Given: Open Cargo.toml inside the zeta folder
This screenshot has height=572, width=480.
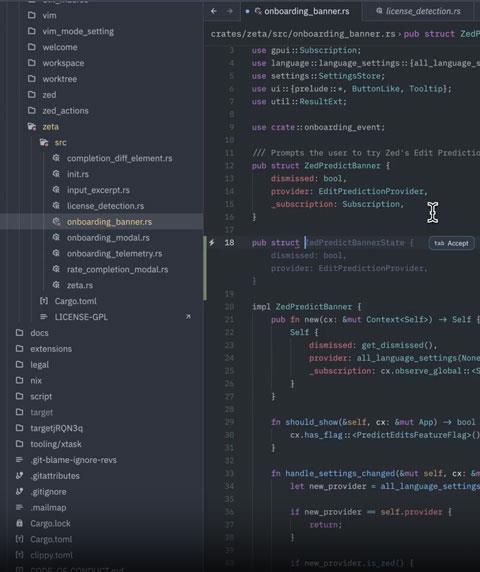Looking at the screenshot, I should [76, 301].
